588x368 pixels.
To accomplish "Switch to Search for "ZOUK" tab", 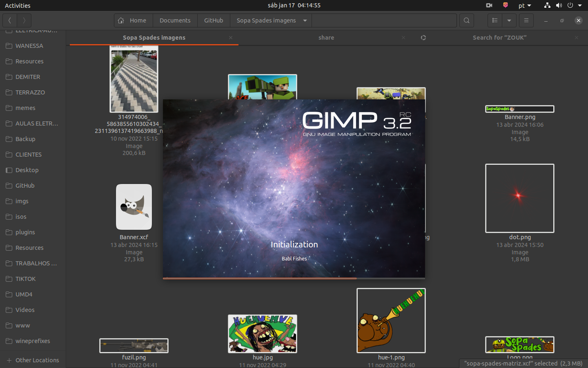I will [499, 38].
